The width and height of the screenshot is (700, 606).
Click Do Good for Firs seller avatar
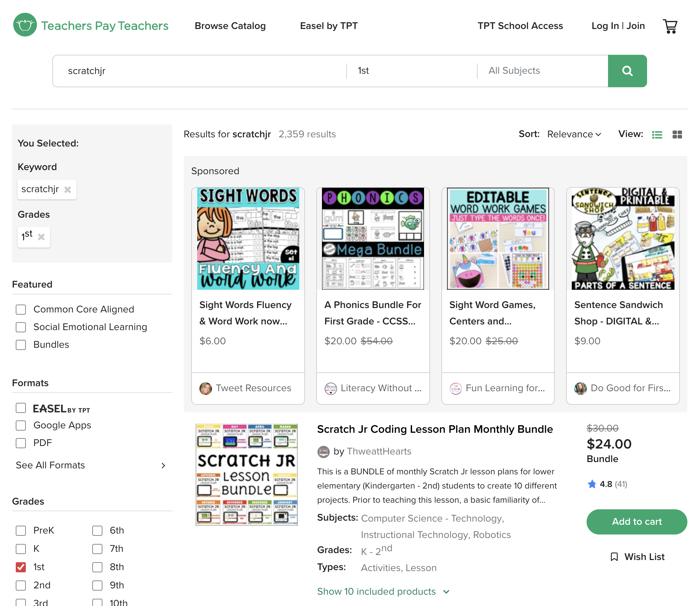click(x=581, y=388)
